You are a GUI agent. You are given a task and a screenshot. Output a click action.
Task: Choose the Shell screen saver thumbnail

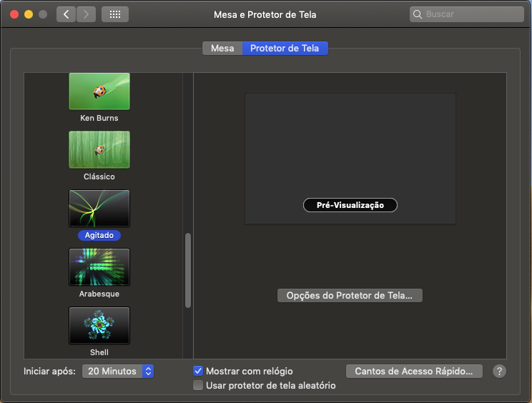[99, 325]
